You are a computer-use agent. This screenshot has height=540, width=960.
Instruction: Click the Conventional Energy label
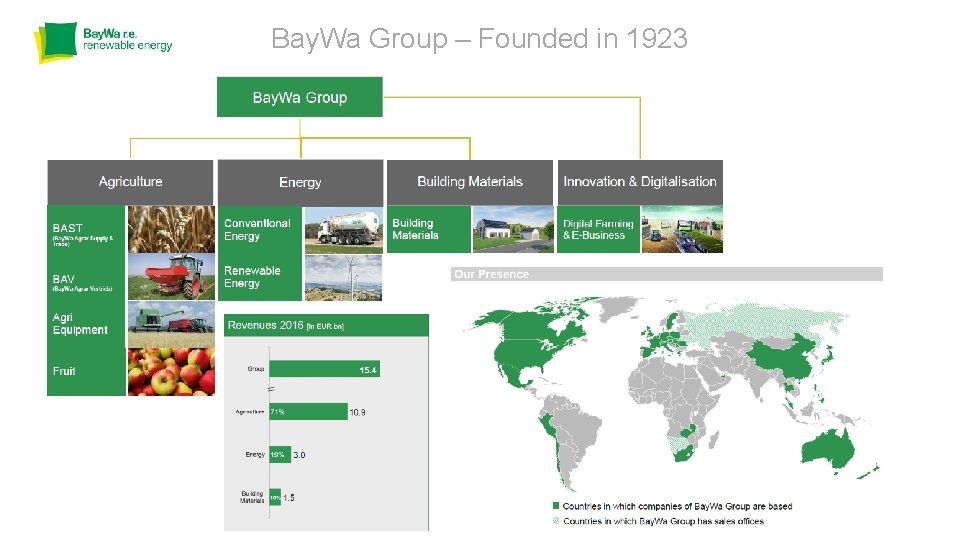click(x=257, y=230)
